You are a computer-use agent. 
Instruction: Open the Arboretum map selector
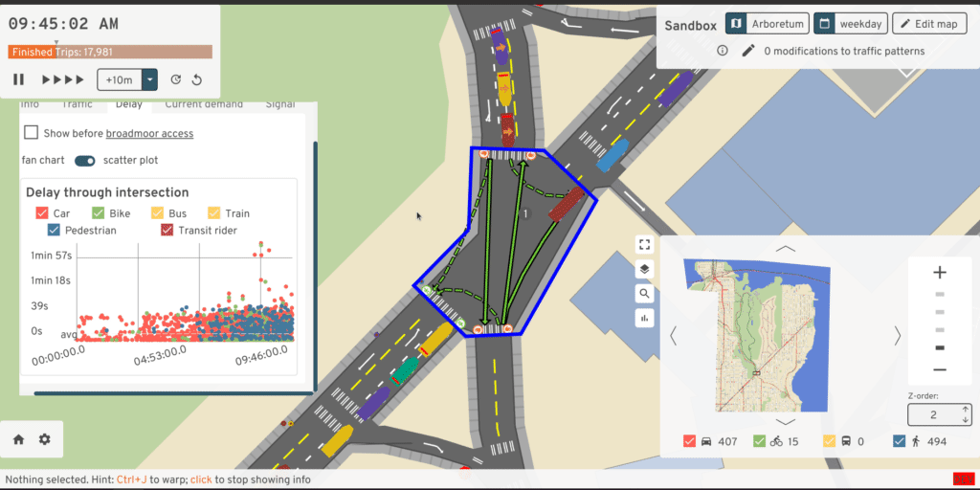tap(767, 24)
